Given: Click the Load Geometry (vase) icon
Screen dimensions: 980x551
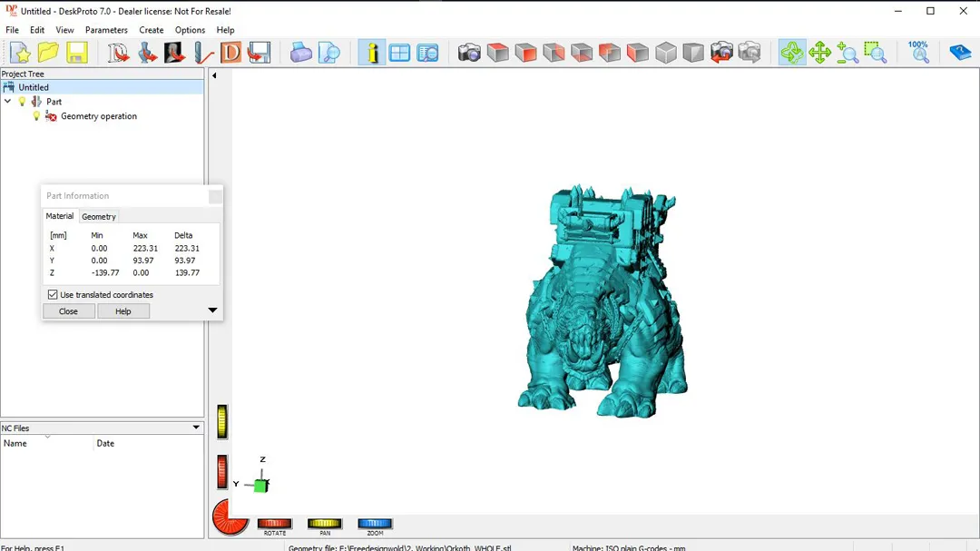Looking at the screenshot, I should [146, 53].
